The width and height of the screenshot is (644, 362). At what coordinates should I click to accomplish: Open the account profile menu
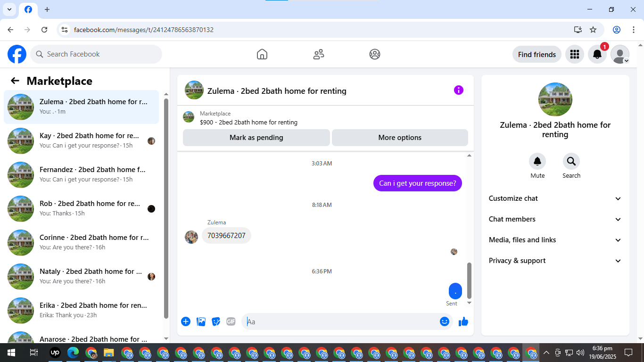(x=620, y=54)
